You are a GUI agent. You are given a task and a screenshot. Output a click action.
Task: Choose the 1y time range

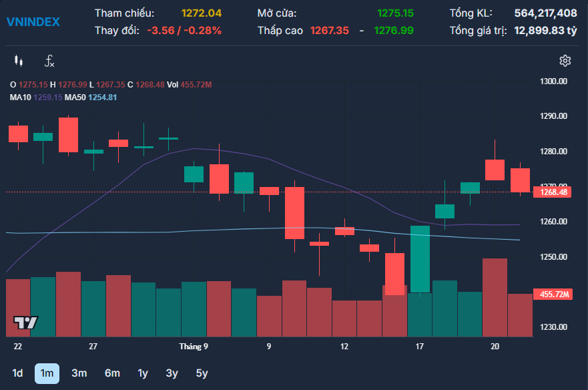[143, 373]
